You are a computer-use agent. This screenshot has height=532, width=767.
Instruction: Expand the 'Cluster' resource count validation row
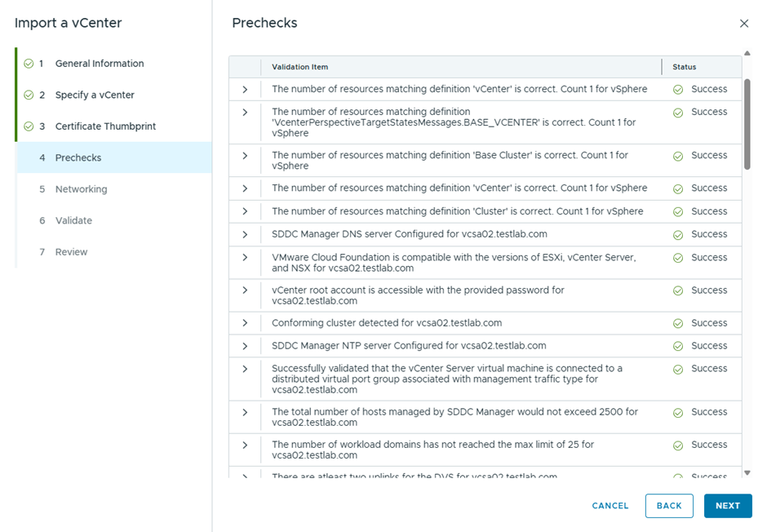coord(245,211)
